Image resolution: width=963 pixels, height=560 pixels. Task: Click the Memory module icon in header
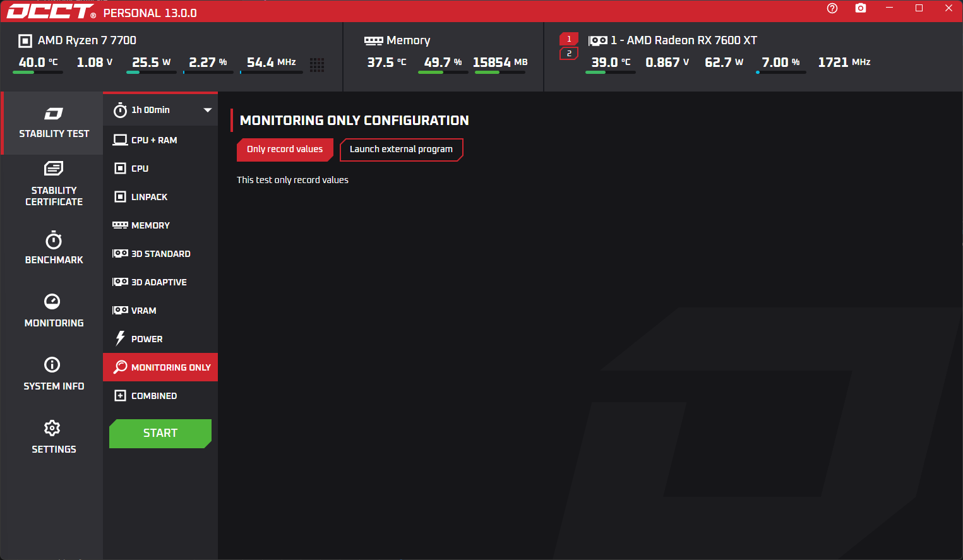click(x=374, y=40)
